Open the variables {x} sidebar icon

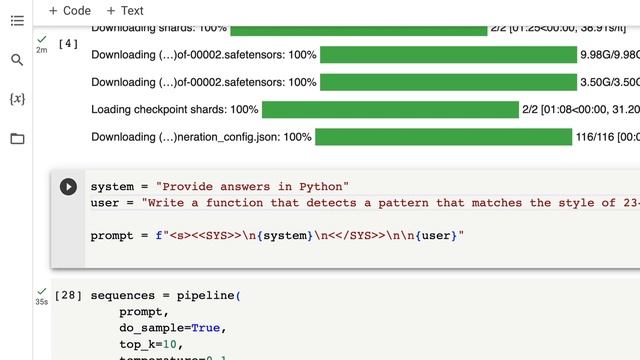[x=17, y=99]
